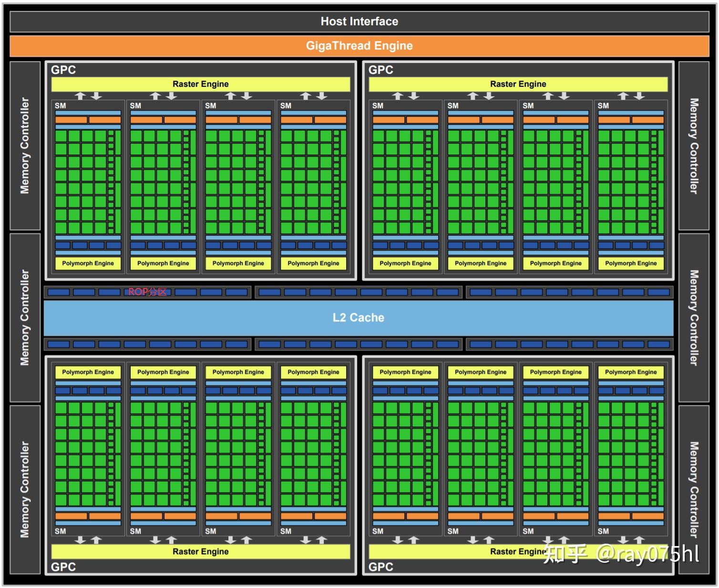Click lower-left Memory Controller block

[25, 489]
